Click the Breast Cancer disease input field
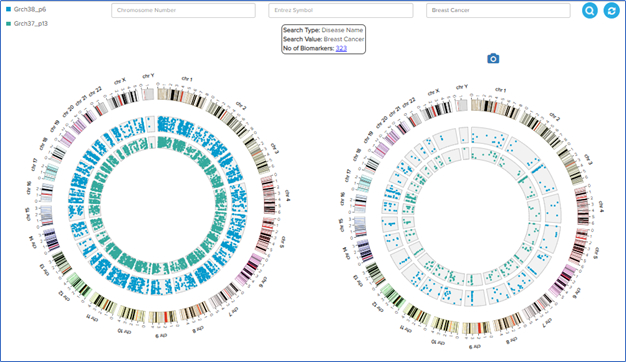The height and width of the screenshot is (362, 626). (x=498, y=10)
